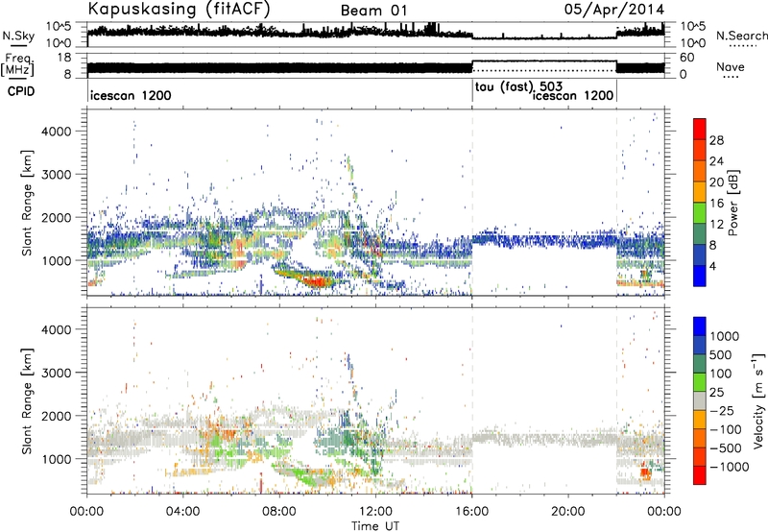Click the 'Time UT' axis label
Viewport: 768px width, 532px height.
tap(375, 526)
